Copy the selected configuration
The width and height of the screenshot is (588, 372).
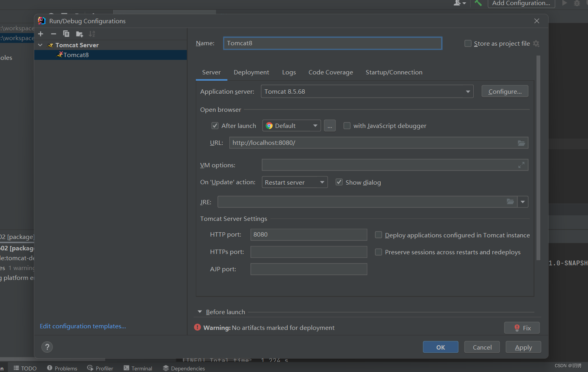66,34
